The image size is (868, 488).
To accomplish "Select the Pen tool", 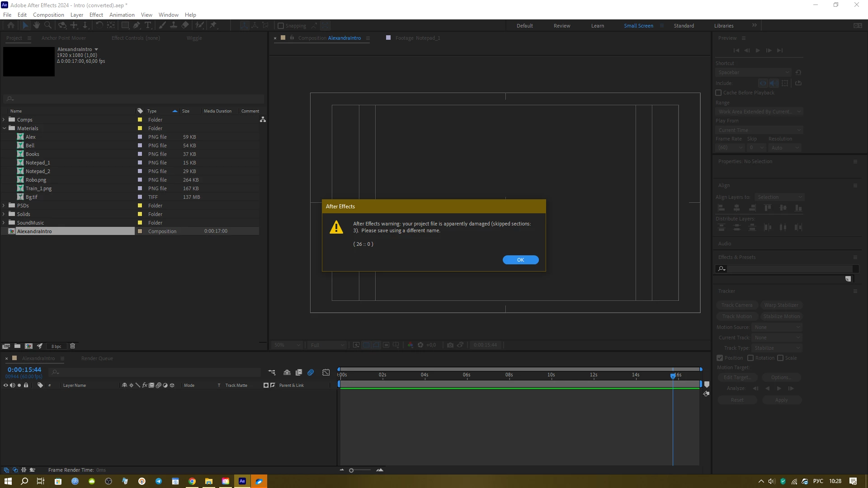I will point(137,25).
